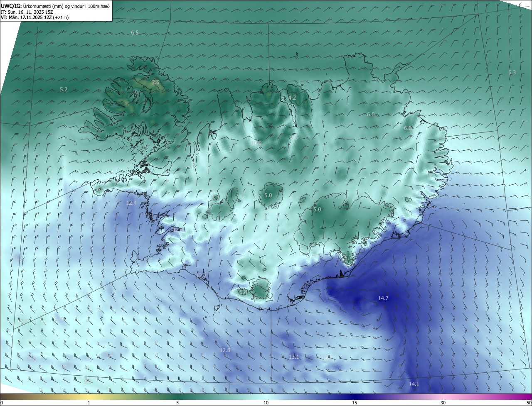Click the colorbar tick label 30
Image resolution: width=532 pixels, height=406 pixels.
click(443, 403)
